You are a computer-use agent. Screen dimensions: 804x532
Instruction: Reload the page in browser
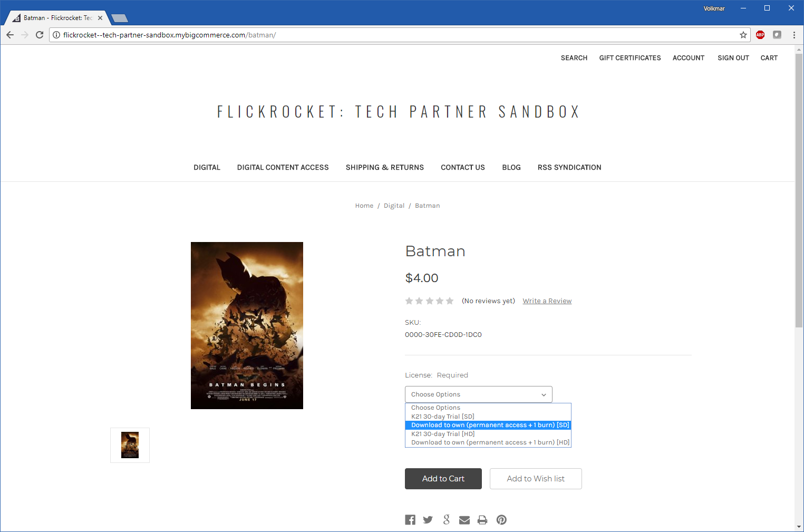tap(40, 35)
